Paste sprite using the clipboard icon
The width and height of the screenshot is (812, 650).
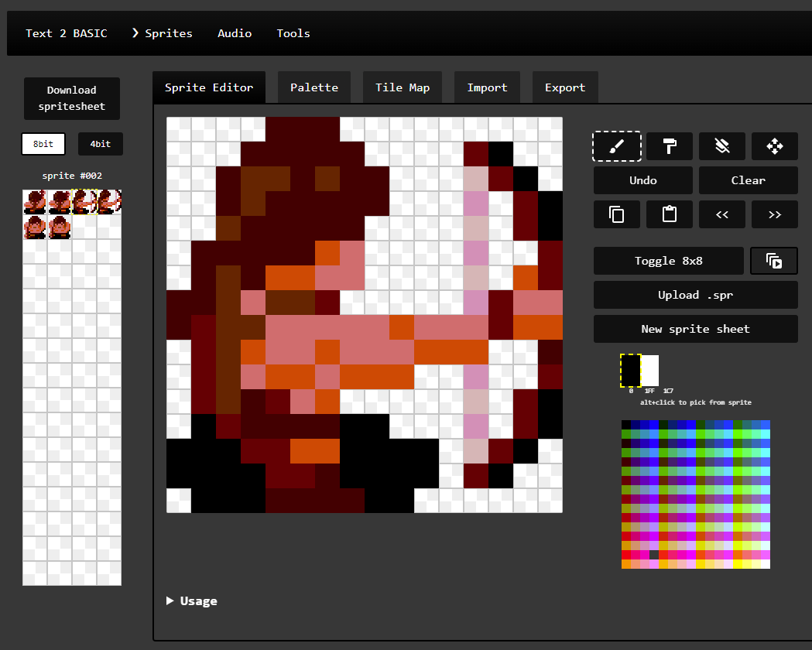coord(670,214)
